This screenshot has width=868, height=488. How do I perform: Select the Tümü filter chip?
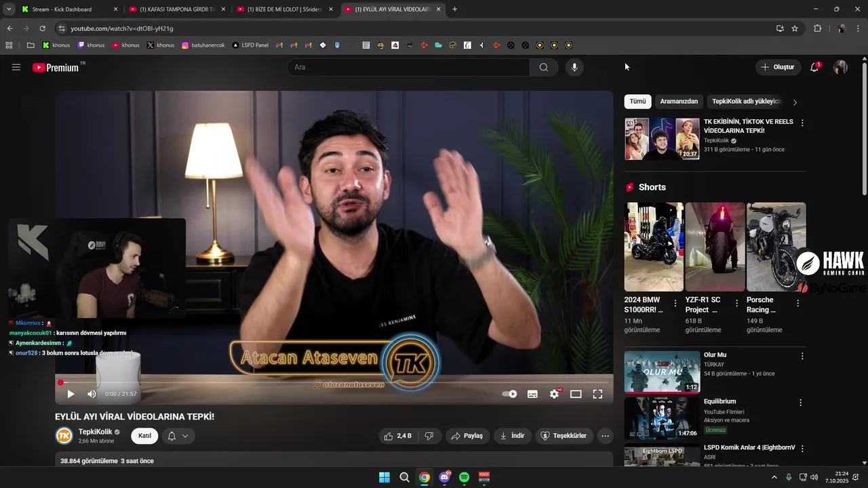point(637,102)
